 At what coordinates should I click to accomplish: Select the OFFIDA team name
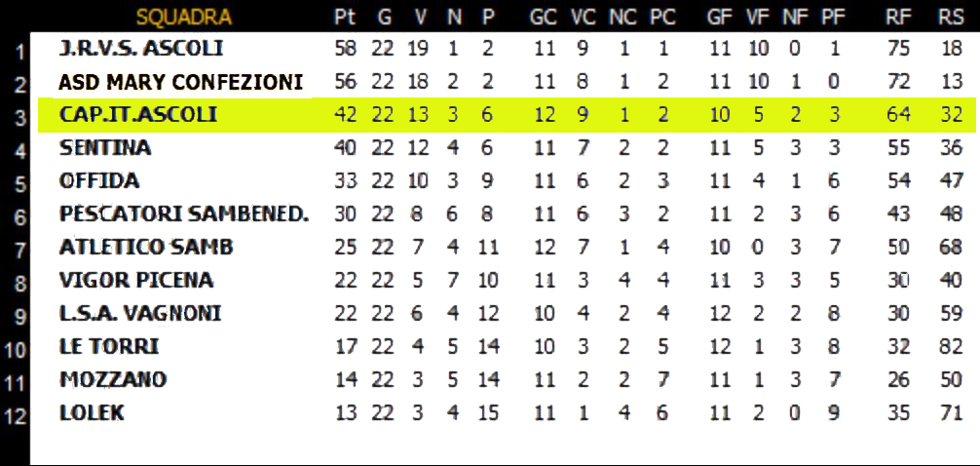click(x=98, y=180)
